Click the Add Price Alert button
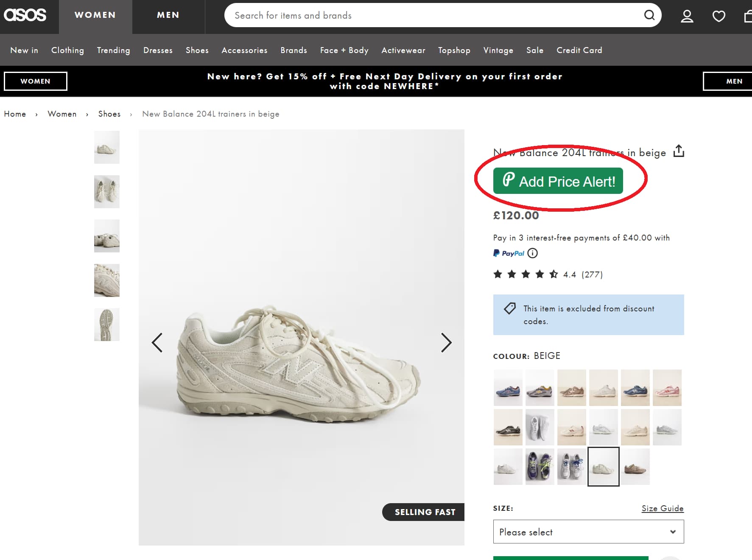The image size is (752, 560). [558, 181]
